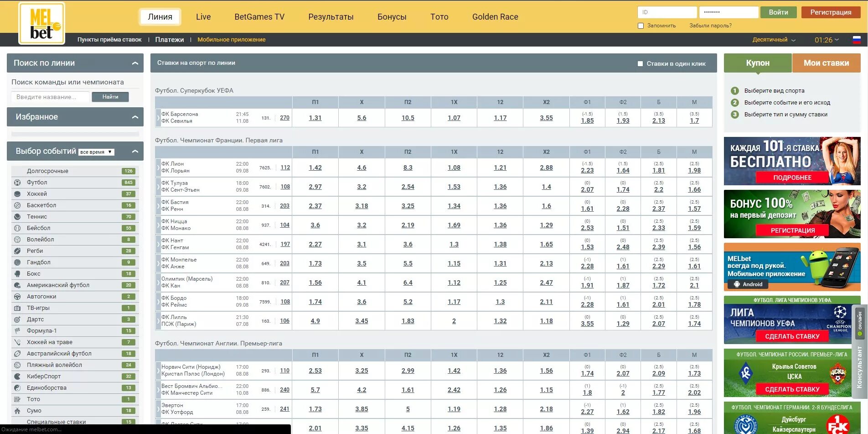The image size is (868, 434).
Task: Select the Baseball sport icon
Action: (17, 228)
